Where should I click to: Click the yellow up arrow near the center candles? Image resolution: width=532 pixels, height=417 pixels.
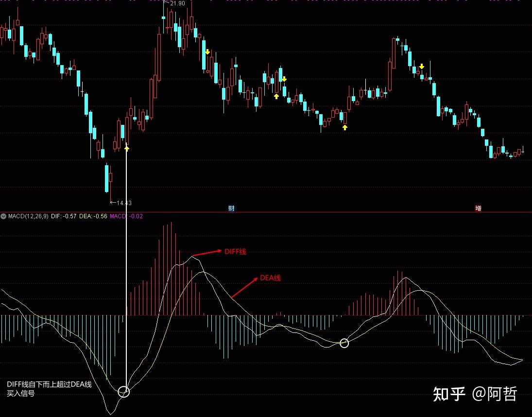click(276, 96)
